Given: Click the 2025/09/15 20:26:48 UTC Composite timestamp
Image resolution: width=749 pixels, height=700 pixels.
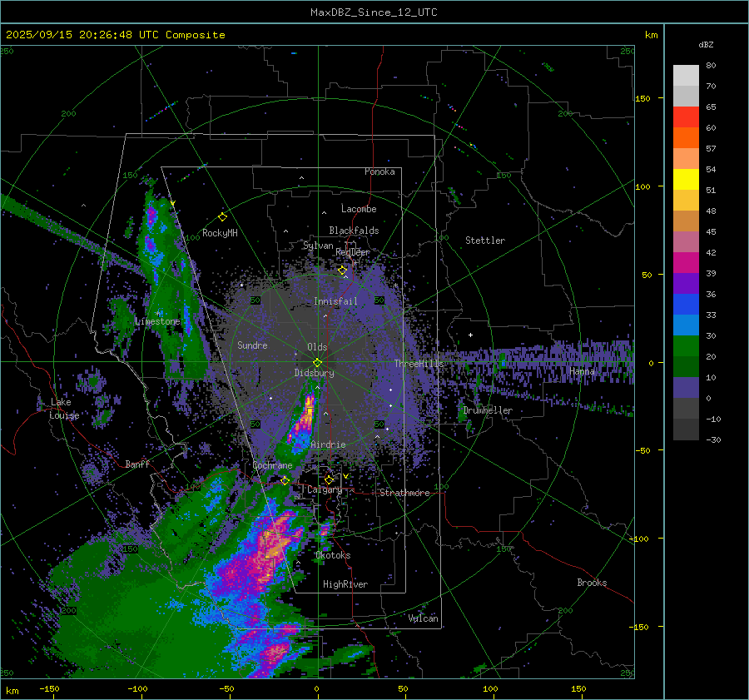Looking at the screenshot, I should [x=115, y=35].
